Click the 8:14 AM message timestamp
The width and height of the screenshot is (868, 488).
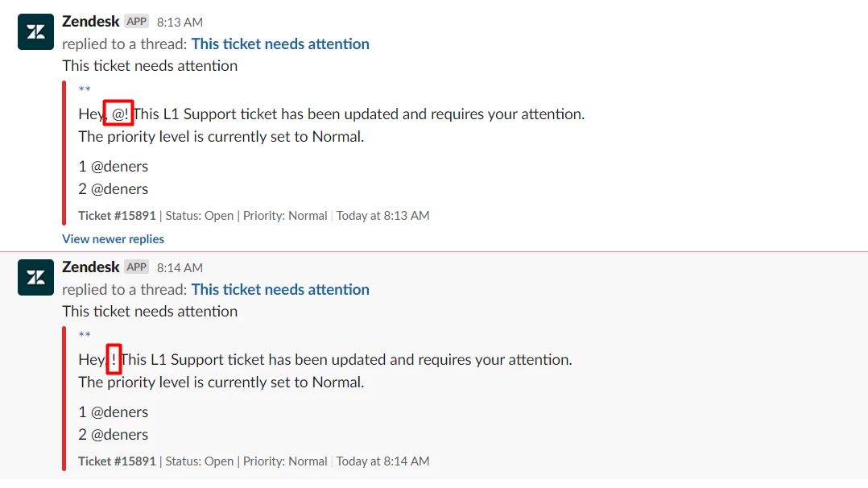click(x=180, y=268)
